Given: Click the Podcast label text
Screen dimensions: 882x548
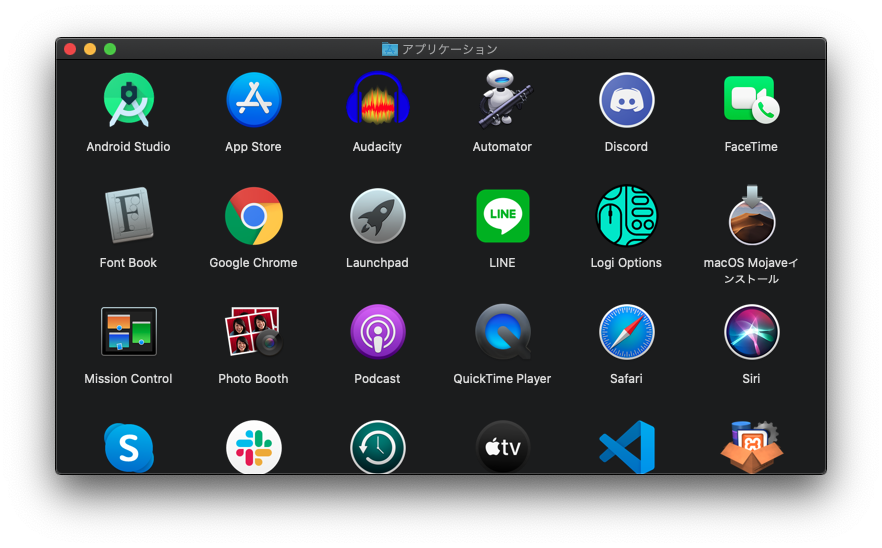Looking at the screenshot, I should pyautogui.click(x=377, y=379).
